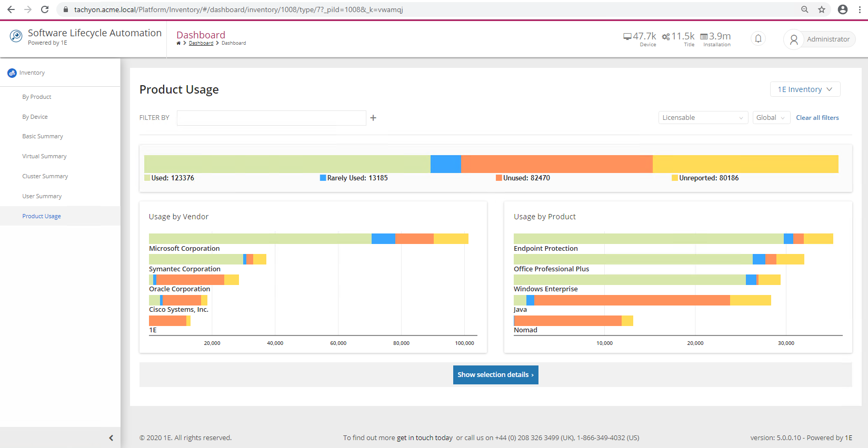This screenshot has height=448, width=868.
Task: Click the Administrator account button
Action: (x=820, y=39)
